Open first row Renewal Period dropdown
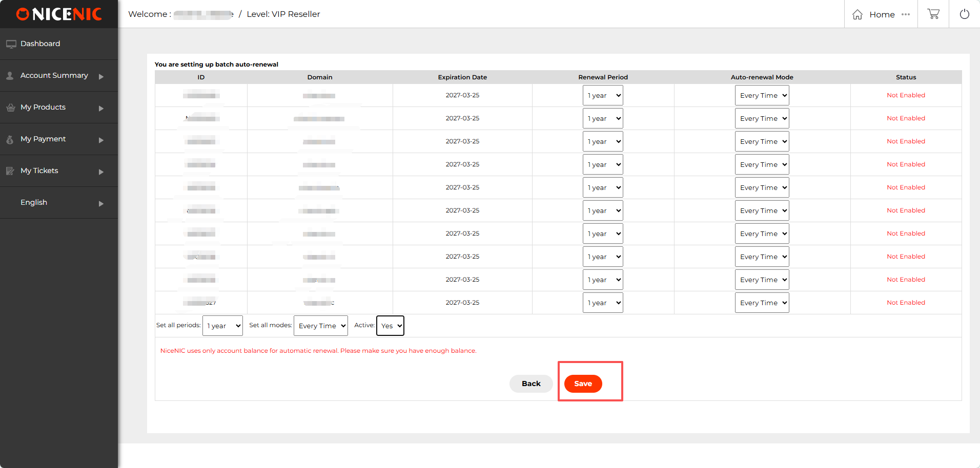 [x=603, y=95]
